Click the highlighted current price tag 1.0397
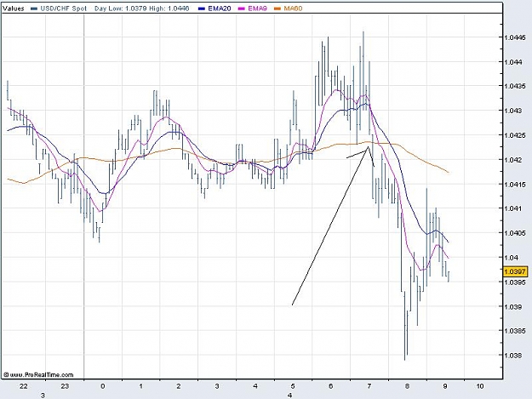532x399 pixels. point(515,271)
